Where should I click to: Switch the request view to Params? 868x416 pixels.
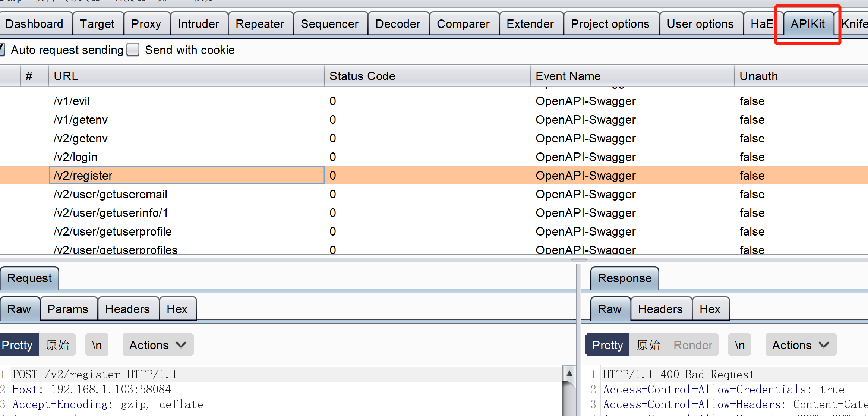pos(68,309)
